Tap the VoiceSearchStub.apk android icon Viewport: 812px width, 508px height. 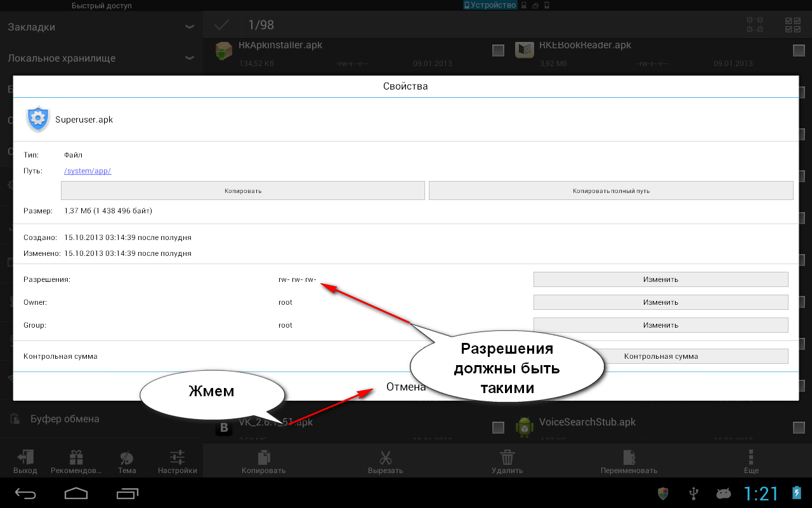tap(524, 427)
